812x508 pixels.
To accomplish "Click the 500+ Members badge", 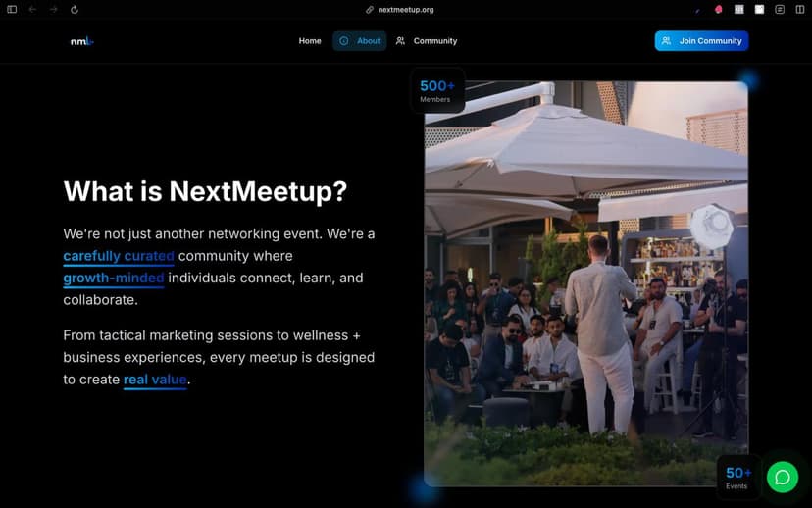I will (x=437, y=90).
